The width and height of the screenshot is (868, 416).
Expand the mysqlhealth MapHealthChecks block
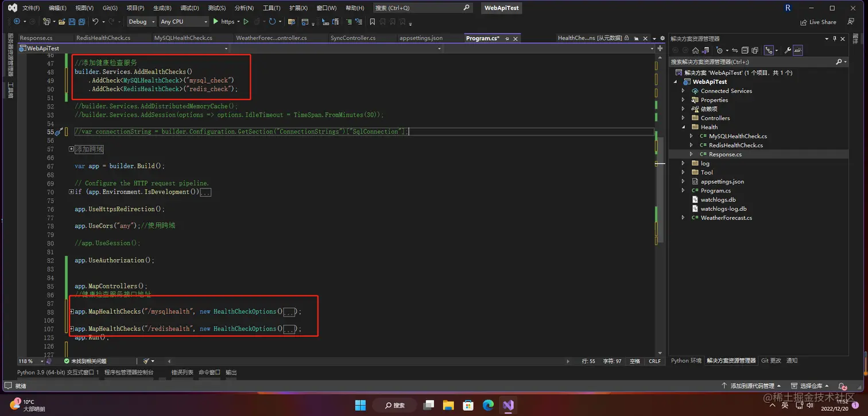point(72,311)
